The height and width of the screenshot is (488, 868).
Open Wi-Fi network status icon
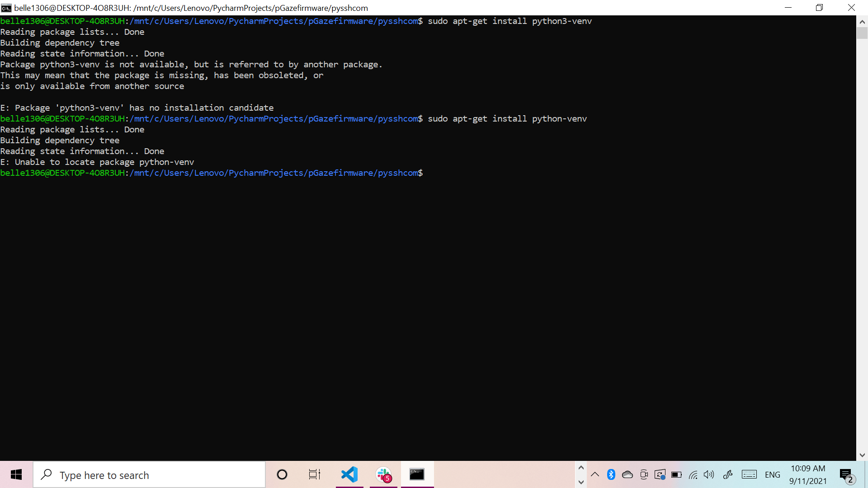click(x=693, y=474)
